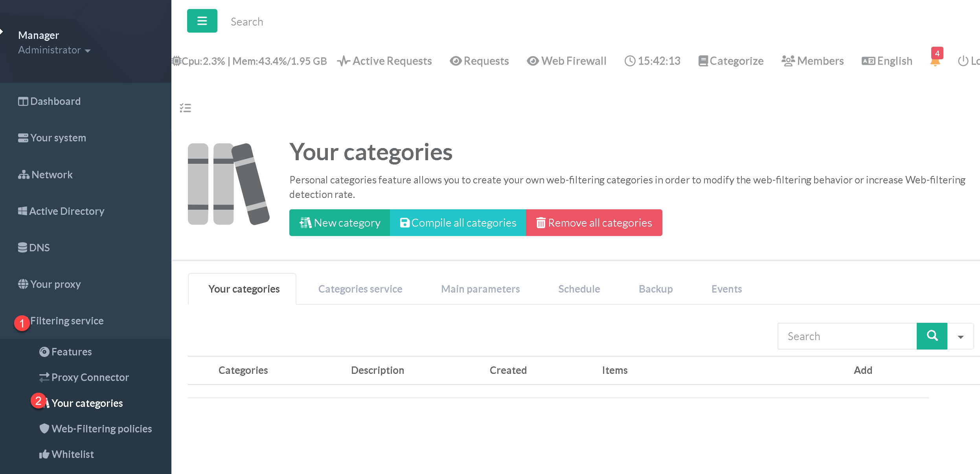Click the task list icon below the status bar
Screen dimensions: 980x474
pyautogui.click(x=186, y=108)
